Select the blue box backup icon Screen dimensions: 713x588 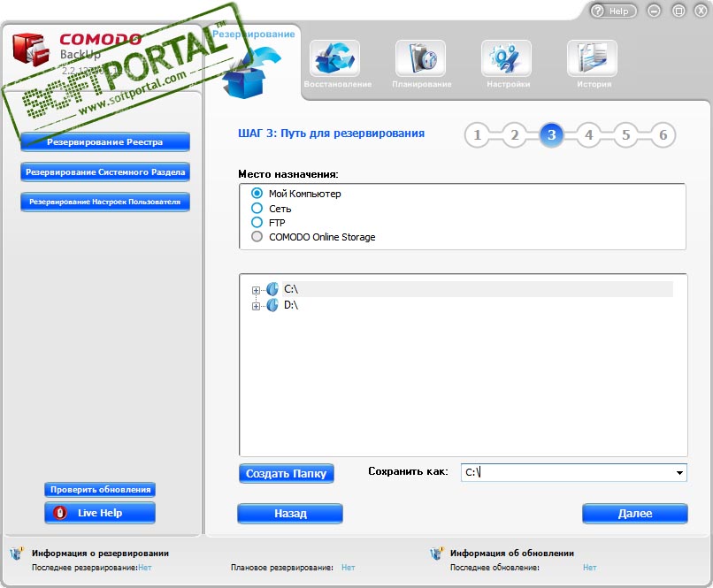[249, 72]
